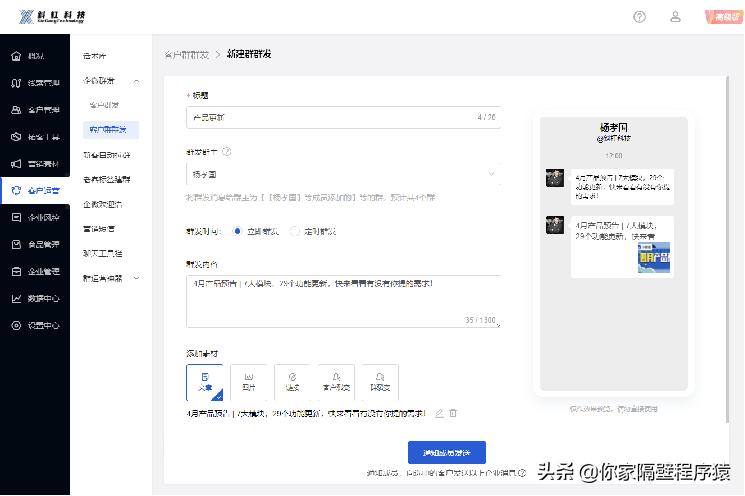
Task: Select the fifth material tab in 添加素材 row
Action: pos(380,382)
